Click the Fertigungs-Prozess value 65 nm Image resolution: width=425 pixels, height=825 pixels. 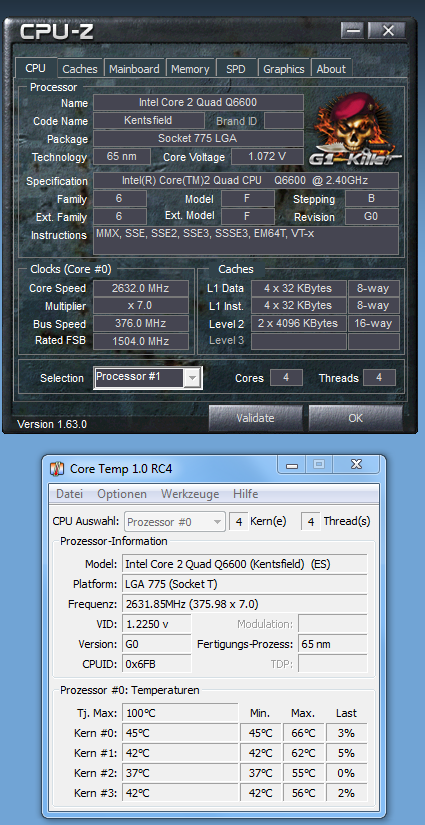[332, 644]
